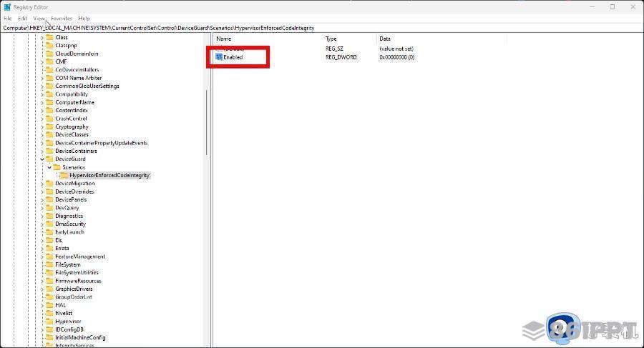Click the registry path address bar
The image size is (644, 348).
(x=322, y=28)
